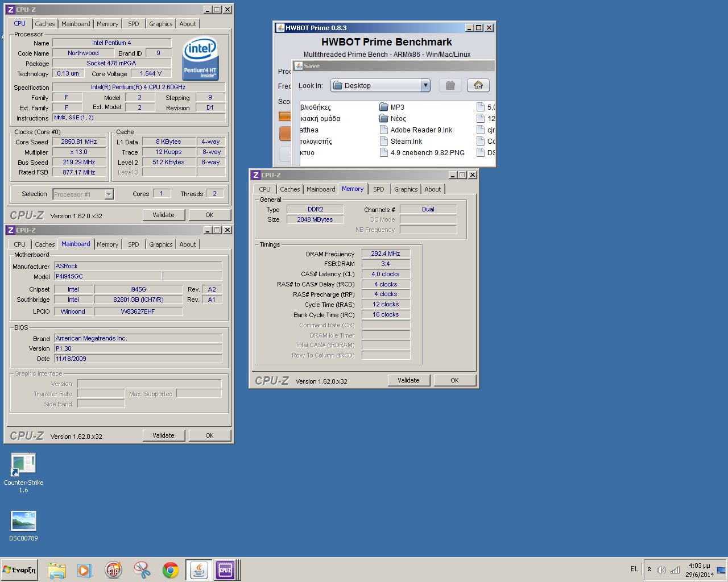Click the W83627EHF LPCIO value
Viewport: 728px width, 582px height.
pos(138,311)
